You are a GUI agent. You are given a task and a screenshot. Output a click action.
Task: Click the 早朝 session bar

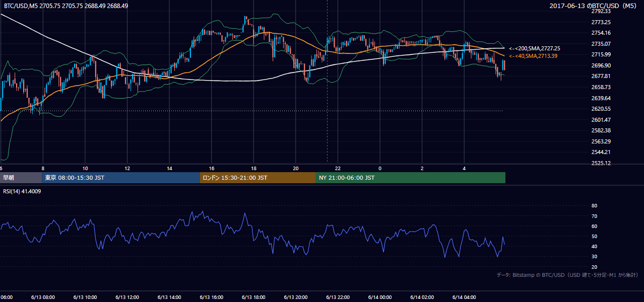point(21,178)
